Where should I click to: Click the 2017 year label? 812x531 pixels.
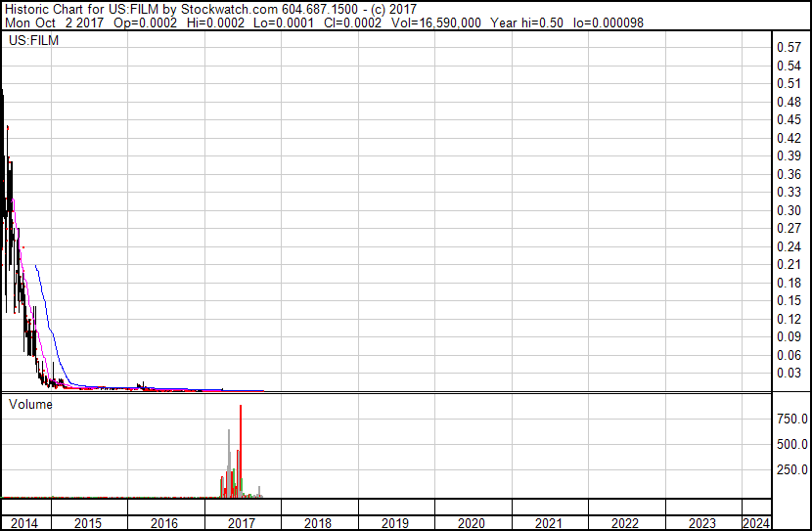coord(242,523)
